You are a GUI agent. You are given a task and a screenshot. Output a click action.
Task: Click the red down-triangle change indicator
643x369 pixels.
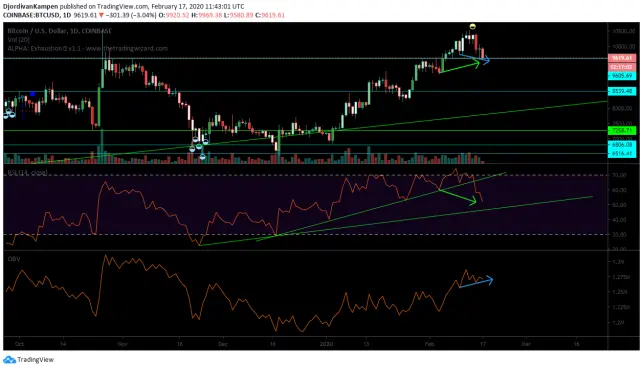pyautogui.click(x=101, y=15)
